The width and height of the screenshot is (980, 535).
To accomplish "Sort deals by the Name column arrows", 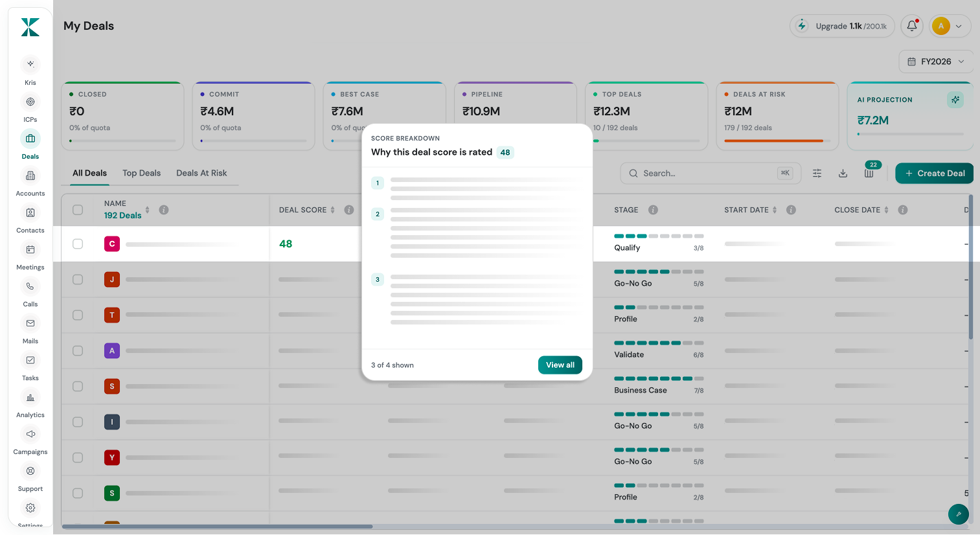I will [x=147, y=210].
